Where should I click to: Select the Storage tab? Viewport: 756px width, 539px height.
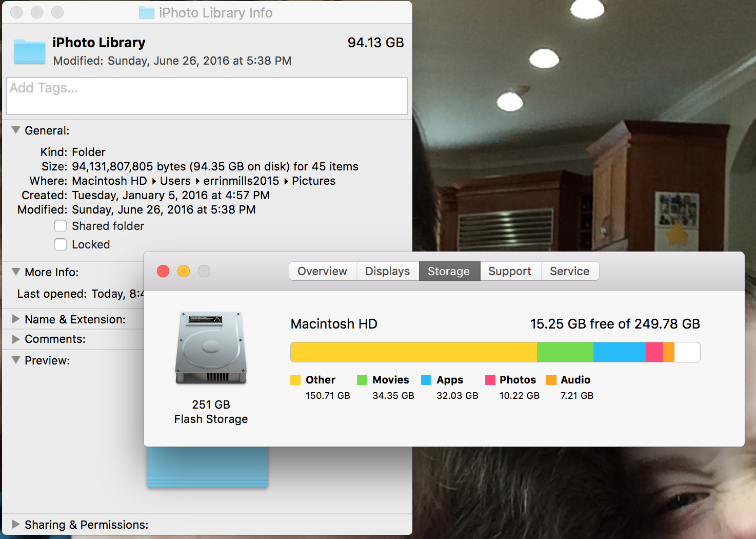(x=449, y=271)
